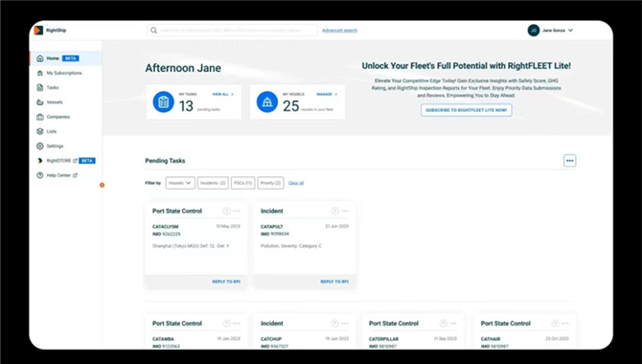Click the RightSTORE arrow icon

39,161
